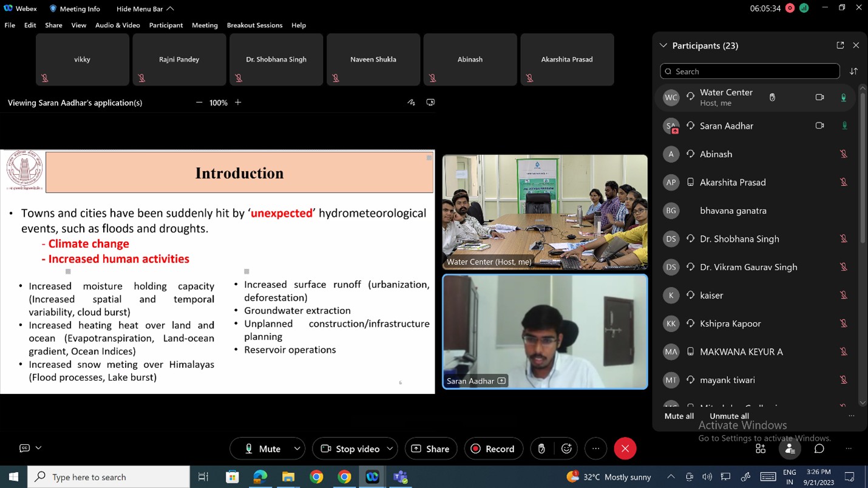
Task: Collapse the Participants list chevron
Action: coord(663,45)
